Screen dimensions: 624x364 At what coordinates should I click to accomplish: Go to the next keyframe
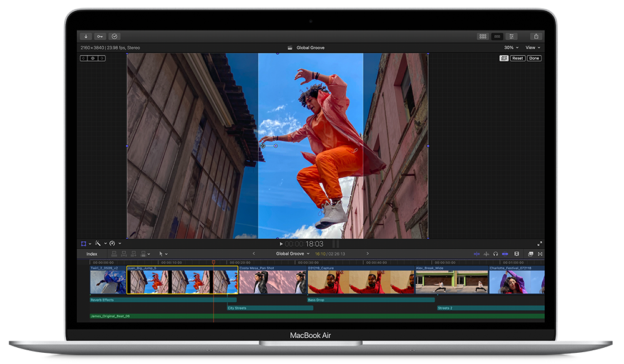tap(102, 58)
